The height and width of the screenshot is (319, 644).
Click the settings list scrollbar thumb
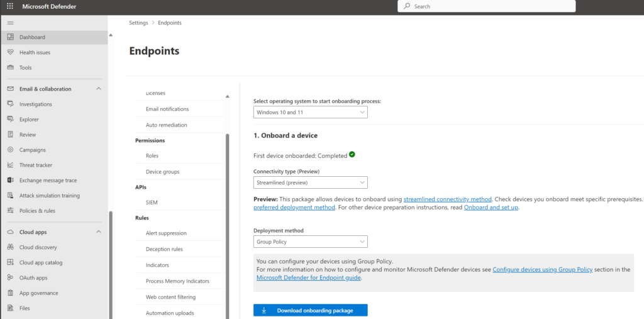228,226
